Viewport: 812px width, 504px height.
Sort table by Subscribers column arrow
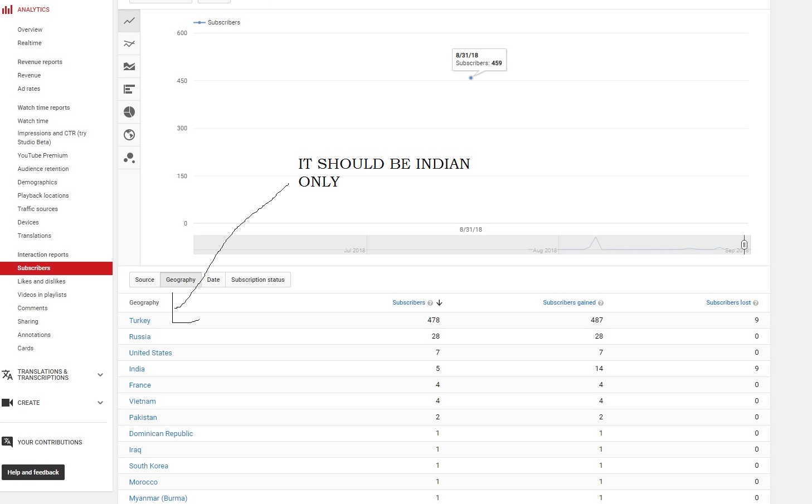[x=439, y=303]
